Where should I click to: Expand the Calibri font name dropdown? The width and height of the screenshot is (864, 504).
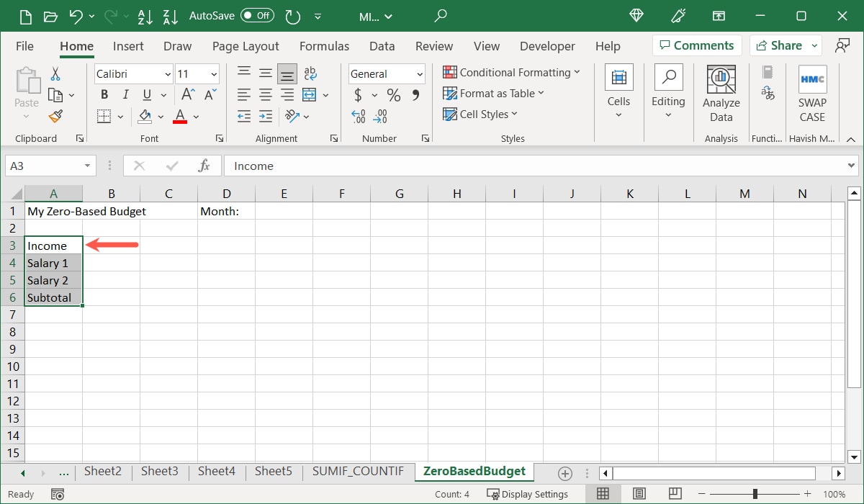pyautogui.click(x=167, y=73)
